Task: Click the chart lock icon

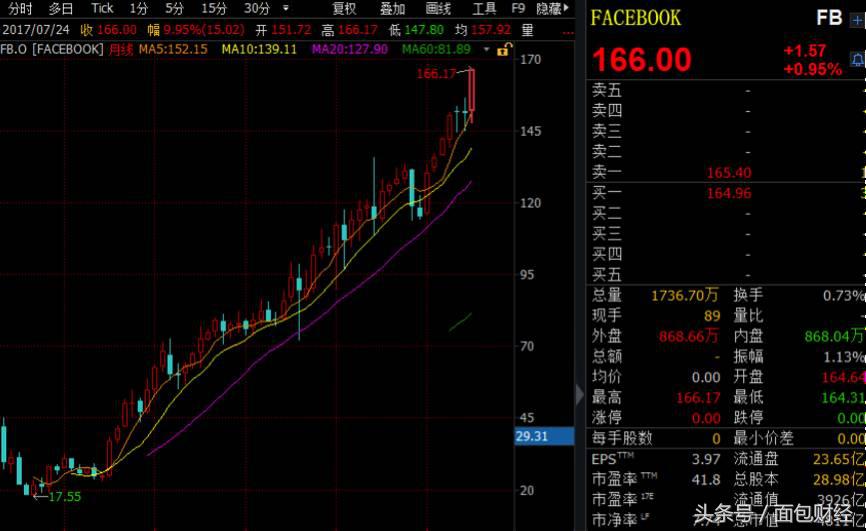Action: (x=504, y=50)
